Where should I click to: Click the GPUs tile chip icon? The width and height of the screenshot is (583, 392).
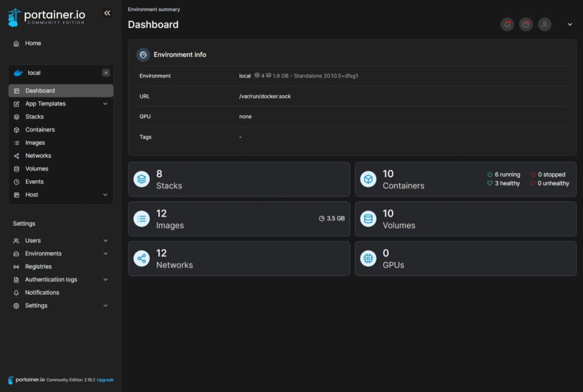pos(368,259)
